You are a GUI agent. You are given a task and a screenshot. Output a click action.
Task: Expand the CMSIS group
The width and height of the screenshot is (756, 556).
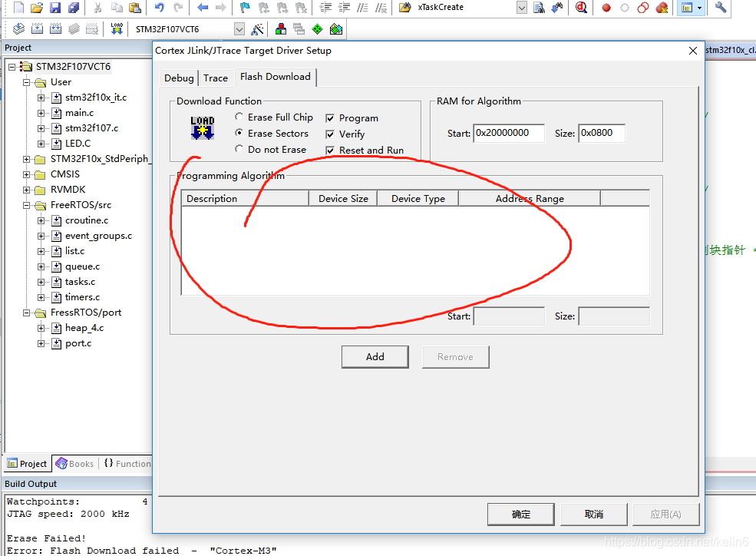[x=27, y=174]
